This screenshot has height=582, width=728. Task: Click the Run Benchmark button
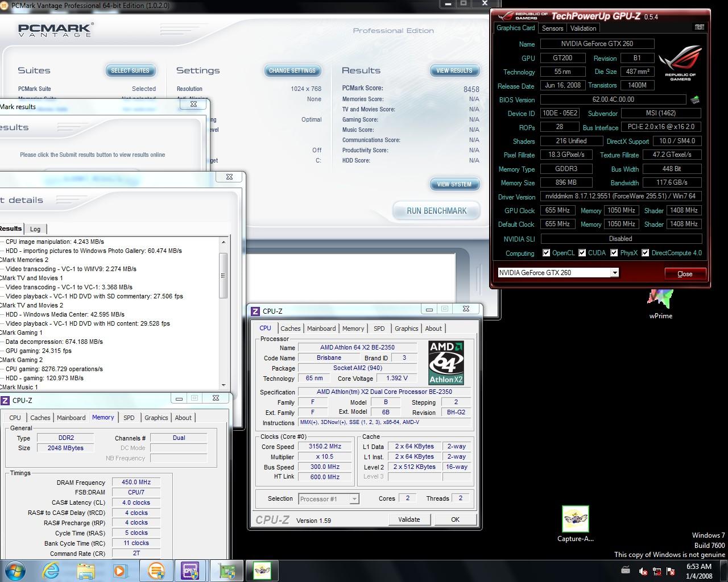(x=437, y=211)
